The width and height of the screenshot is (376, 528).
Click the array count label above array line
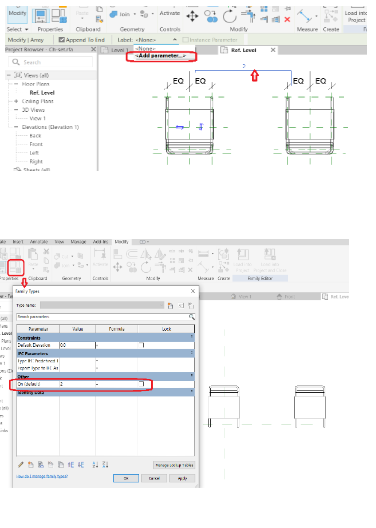click(x=244, y=66)
